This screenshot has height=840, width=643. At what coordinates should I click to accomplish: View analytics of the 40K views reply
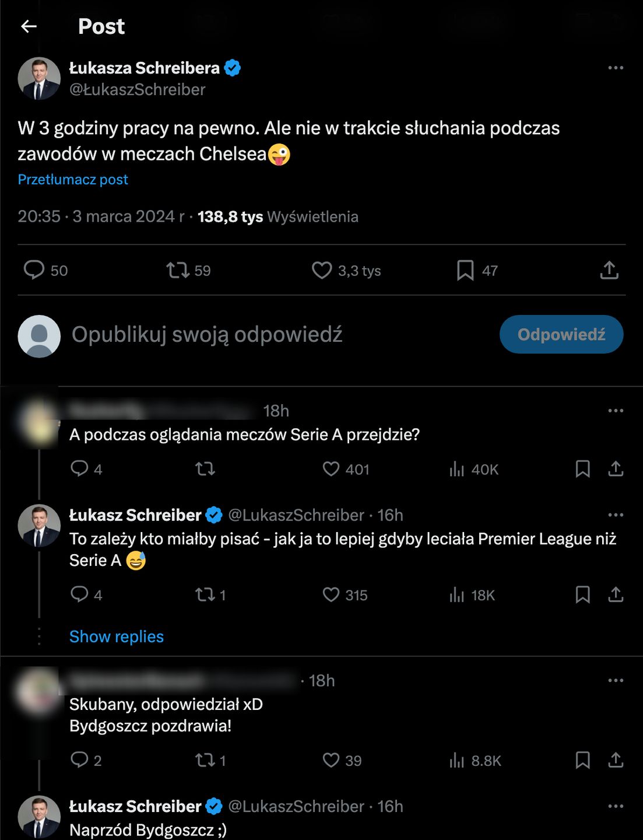pos(457,469)
